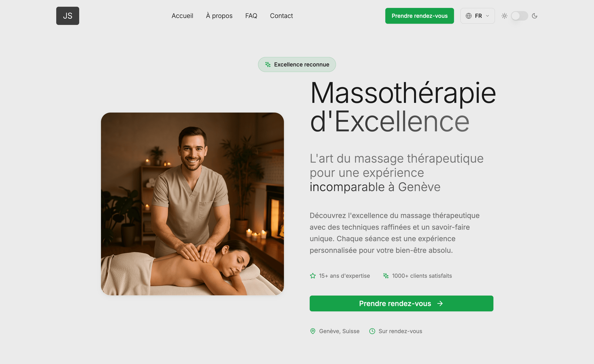Toggle the dark mode switch

pos(519,16)
